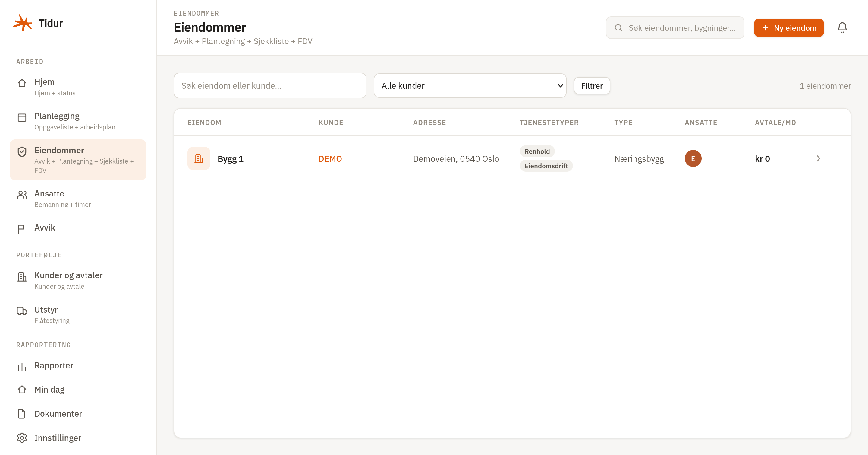868x455 pixels.
Task: Click the Tidur star logo
Action: pyautogui.click(x=23, y=23)
